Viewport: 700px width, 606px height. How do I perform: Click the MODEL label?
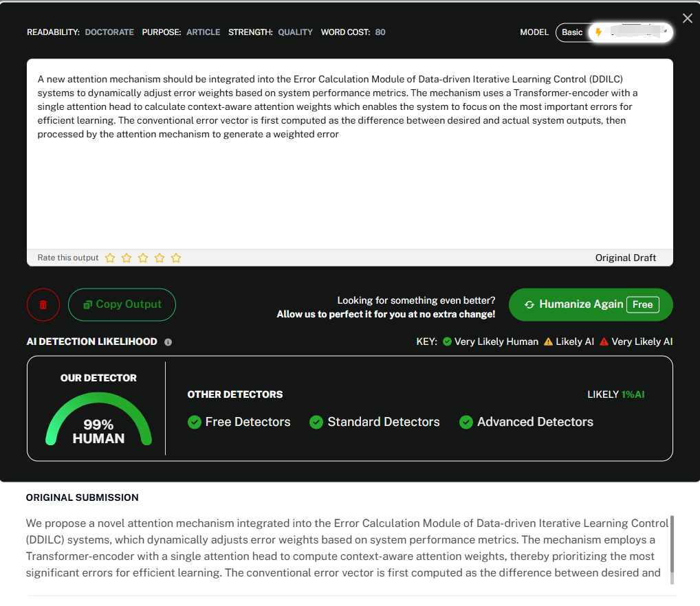point(534,32)
